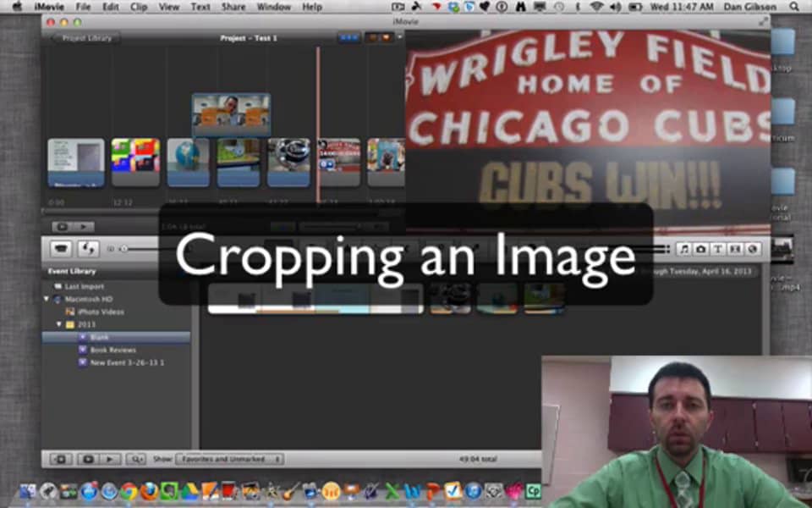The height and width of the screenshot is (508, 812).
Task: Open the Photo browser camera icon
Action: click(700, 249)
